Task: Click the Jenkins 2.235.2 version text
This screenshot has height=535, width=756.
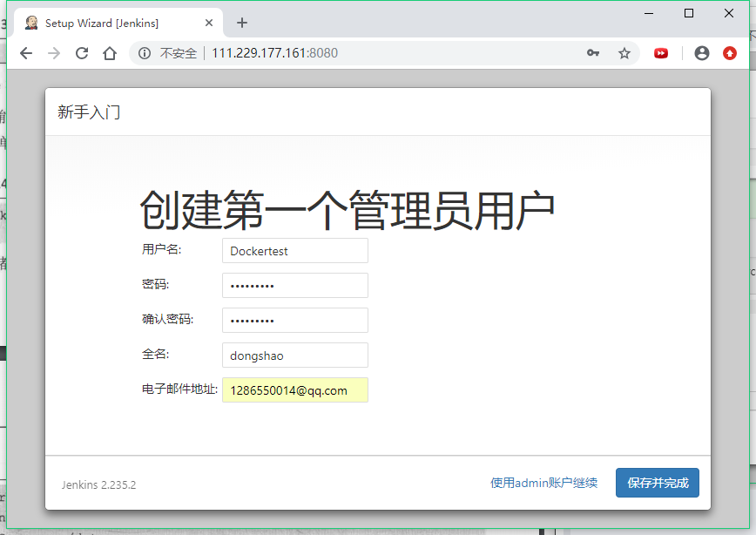Action: (x=98, y=484)
